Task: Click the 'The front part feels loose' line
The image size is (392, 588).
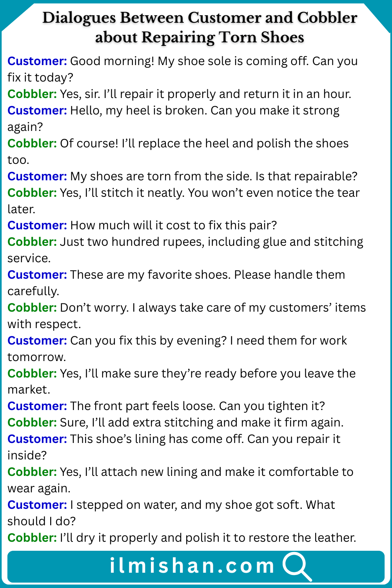Action: [x=197, y=406]
